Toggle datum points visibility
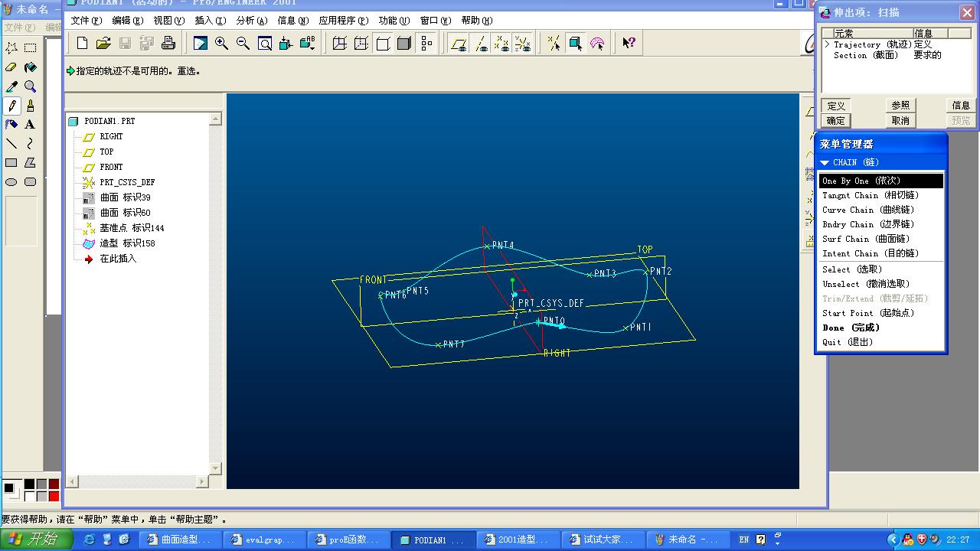This screenshot has height=551, width=980. tap(501, 43)
